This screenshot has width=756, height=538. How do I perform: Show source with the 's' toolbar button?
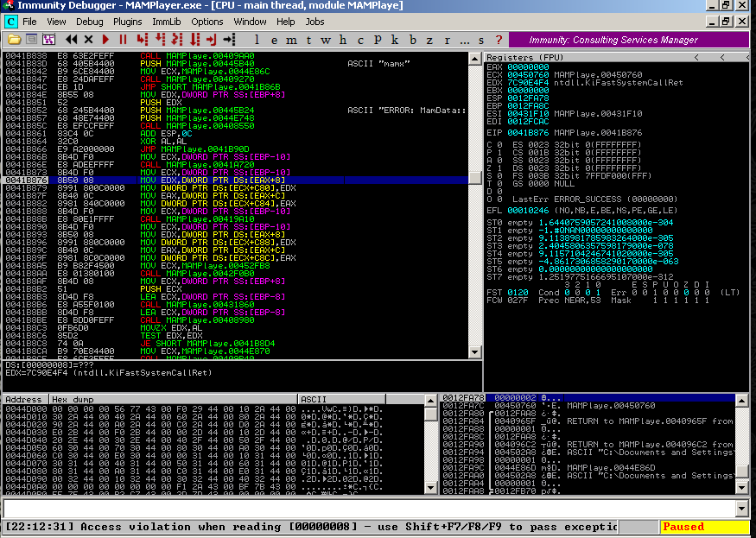coord(481,40)
